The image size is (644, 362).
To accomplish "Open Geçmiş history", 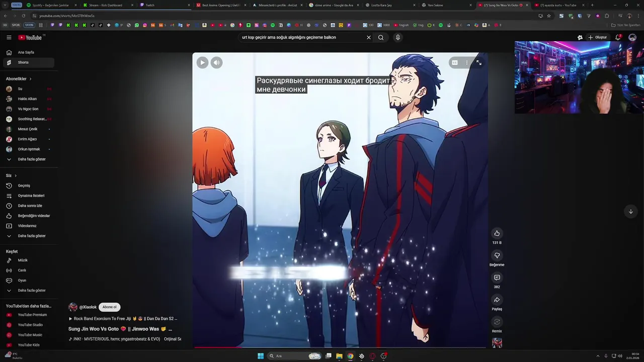I will [x=28, y=186].
